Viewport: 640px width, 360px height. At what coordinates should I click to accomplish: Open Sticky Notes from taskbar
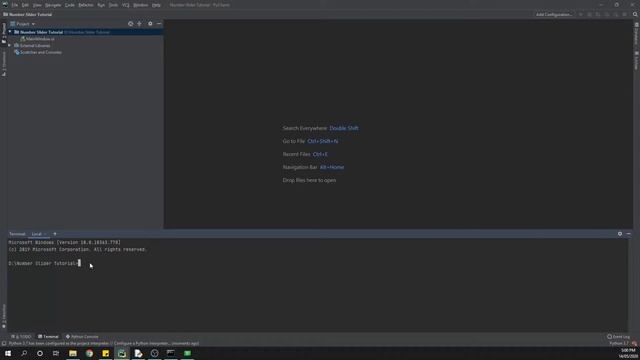106,353
